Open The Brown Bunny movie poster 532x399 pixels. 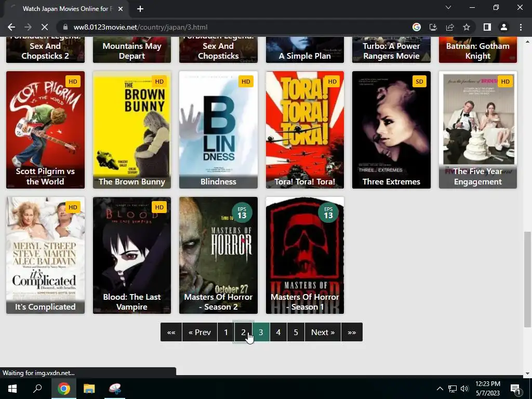coord(132,129)
